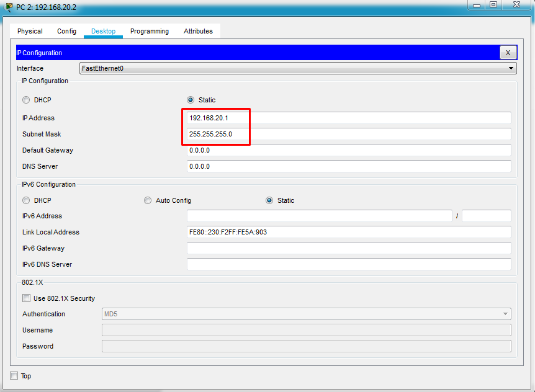Click the 802.1X Username field
535x392 pixels.
click(x=307, y=330)
